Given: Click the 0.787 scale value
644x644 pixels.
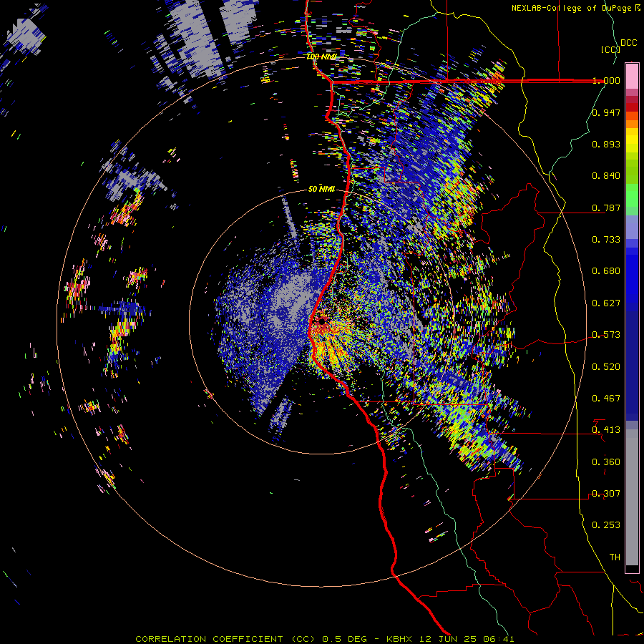Looking at the screenshot, I should (606, 208).
